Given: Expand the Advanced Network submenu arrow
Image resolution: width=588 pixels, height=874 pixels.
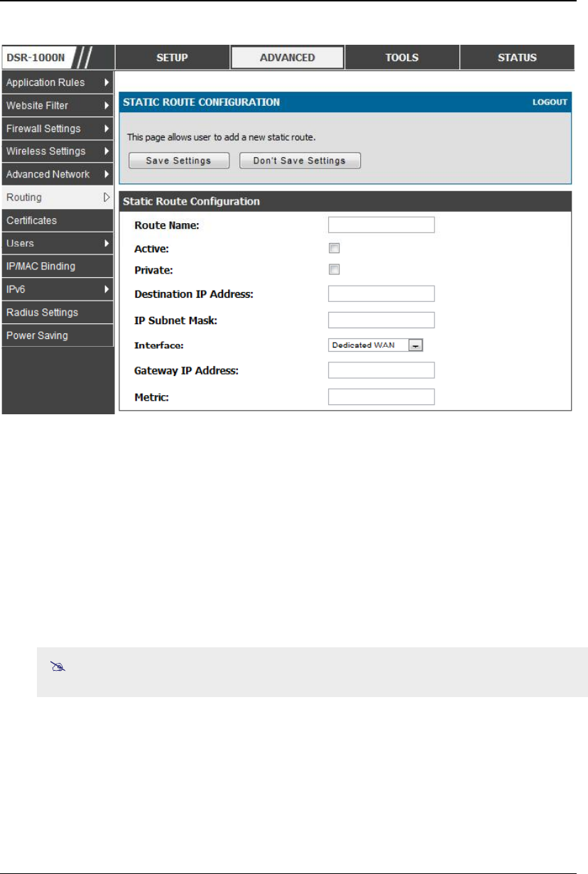Looking at the screenshot, I should tap(107, 174).
